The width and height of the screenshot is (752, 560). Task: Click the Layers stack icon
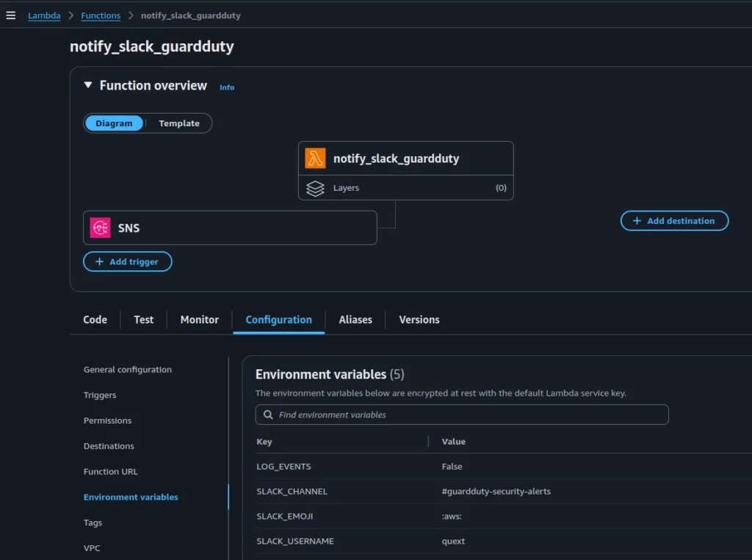[315, 188]
